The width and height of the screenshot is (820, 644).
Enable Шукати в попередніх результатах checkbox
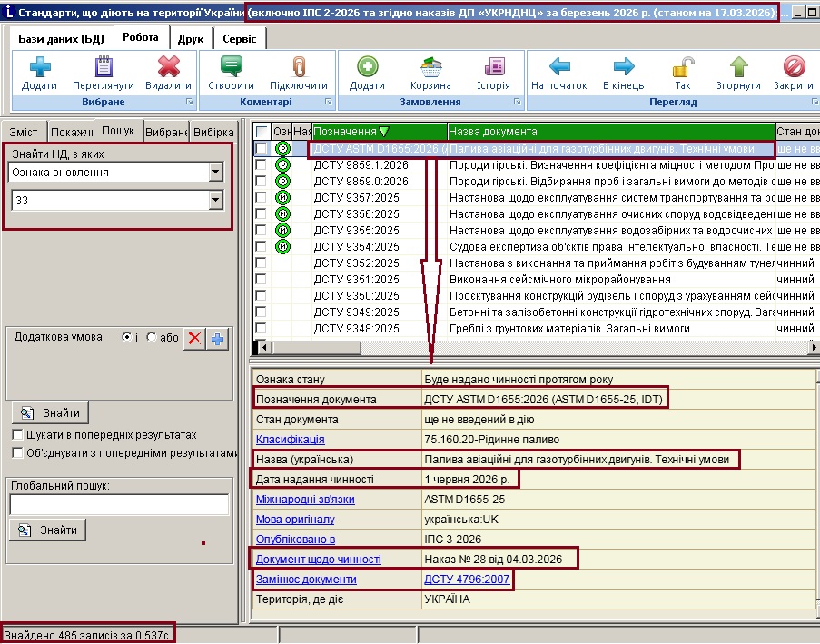coord(17,435)
